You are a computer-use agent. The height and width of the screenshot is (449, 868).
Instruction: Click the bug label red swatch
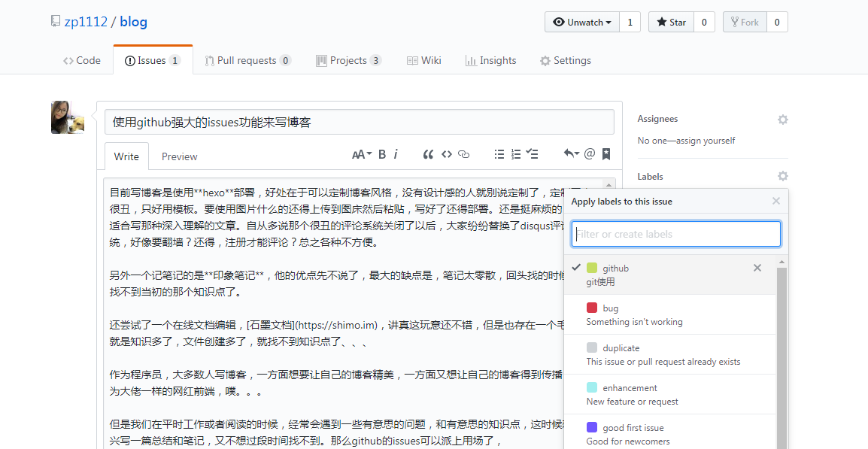click(x=592, y=308)
